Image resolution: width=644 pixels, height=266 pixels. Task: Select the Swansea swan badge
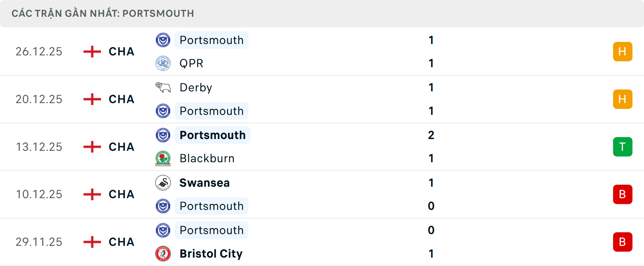163,183
